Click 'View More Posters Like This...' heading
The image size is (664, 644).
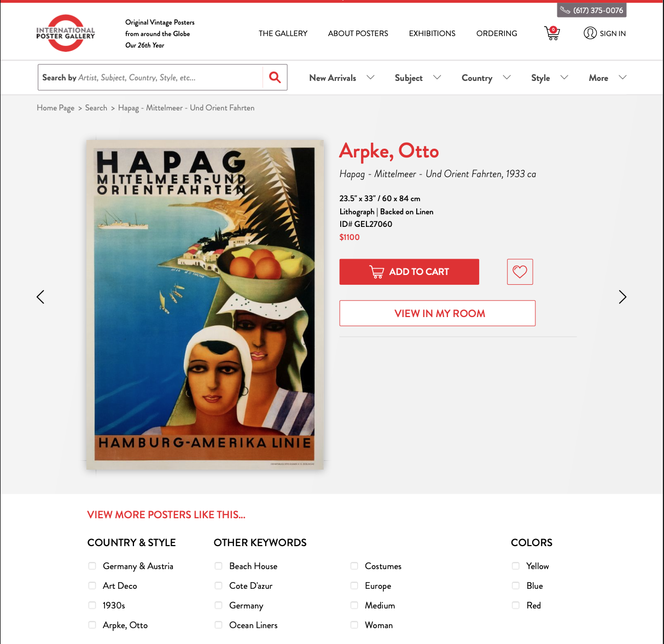[166, 514]
